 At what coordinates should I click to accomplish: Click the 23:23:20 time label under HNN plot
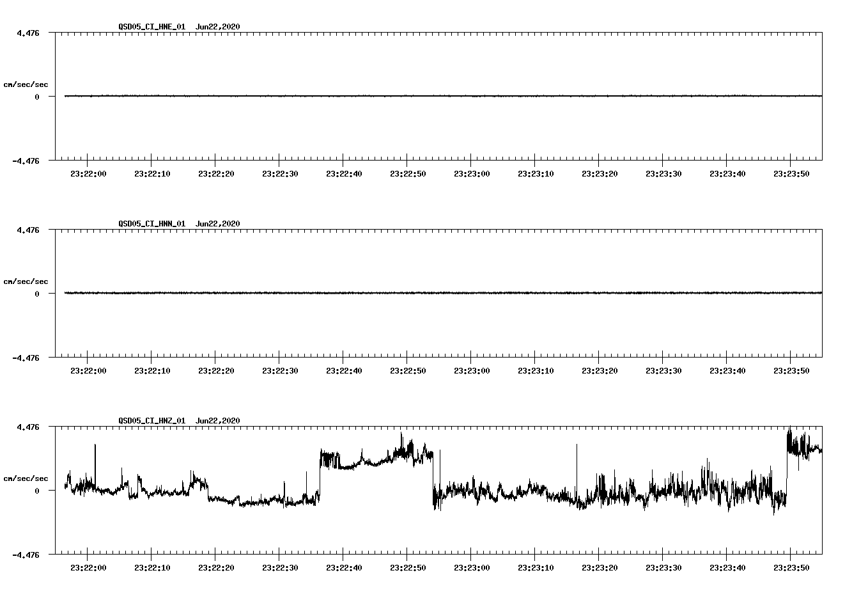point(600,370)
